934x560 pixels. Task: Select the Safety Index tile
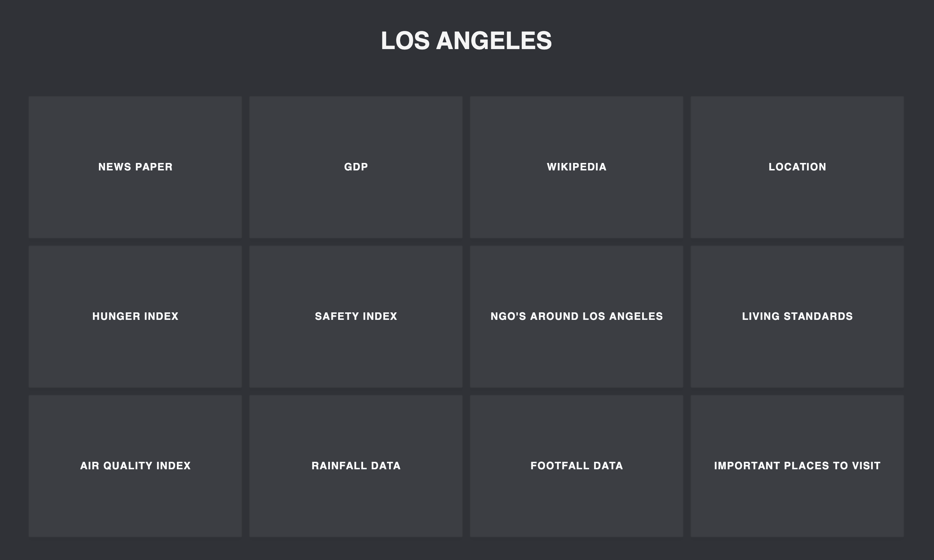tap(356, 316)
